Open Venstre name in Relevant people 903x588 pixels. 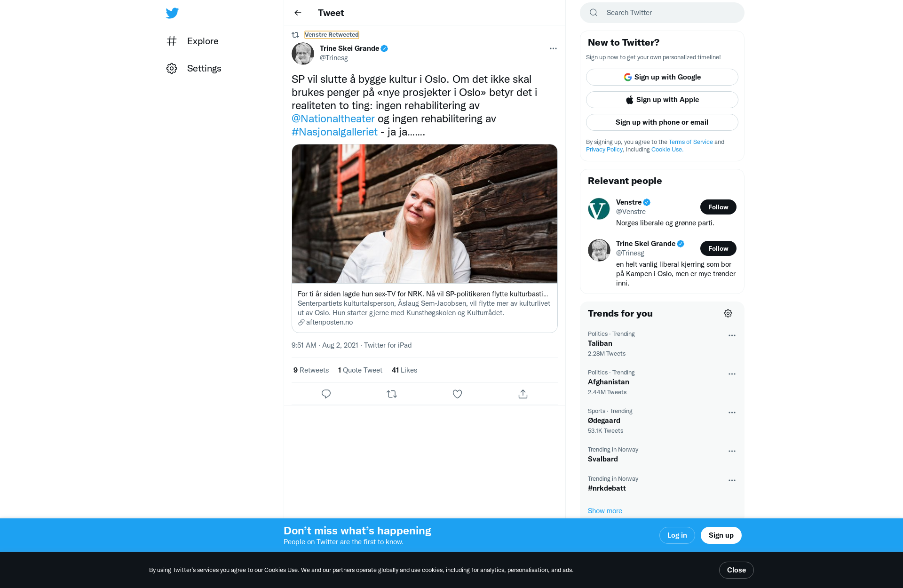[x=629, y=202]
